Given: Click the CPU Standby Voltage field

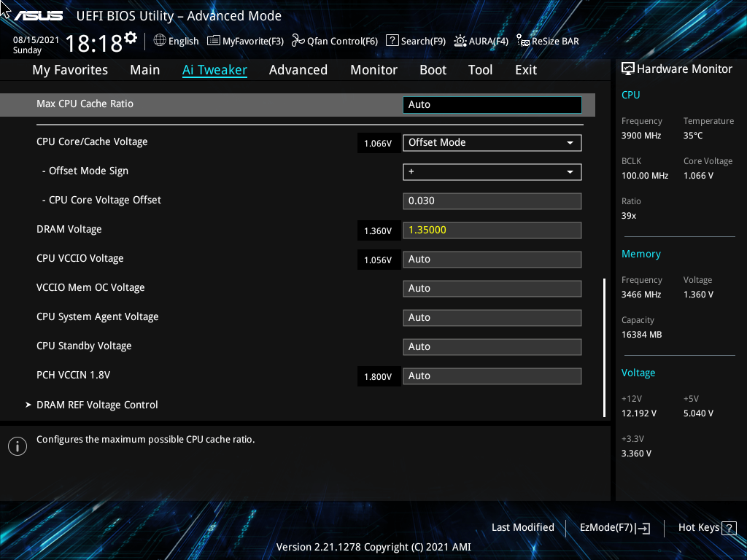Looking at the screenshot, I should point(492,346).
